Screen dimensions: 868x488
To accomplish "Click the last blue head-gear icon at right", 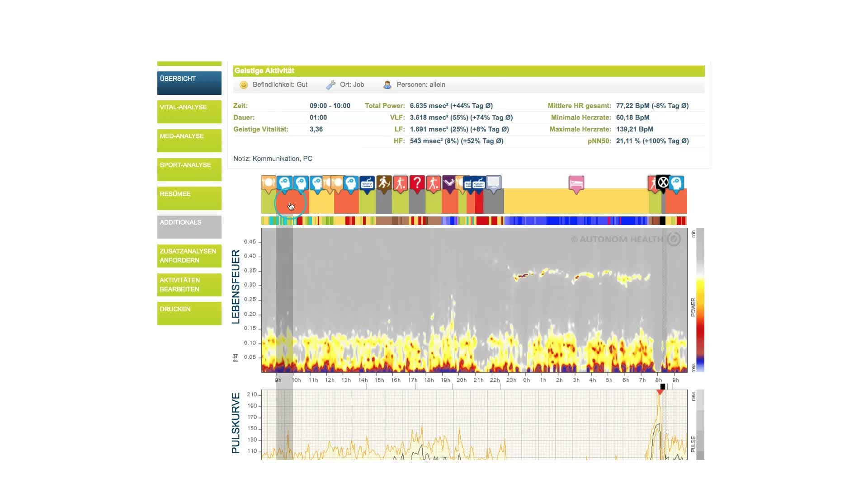I will [x=676, y=184].
